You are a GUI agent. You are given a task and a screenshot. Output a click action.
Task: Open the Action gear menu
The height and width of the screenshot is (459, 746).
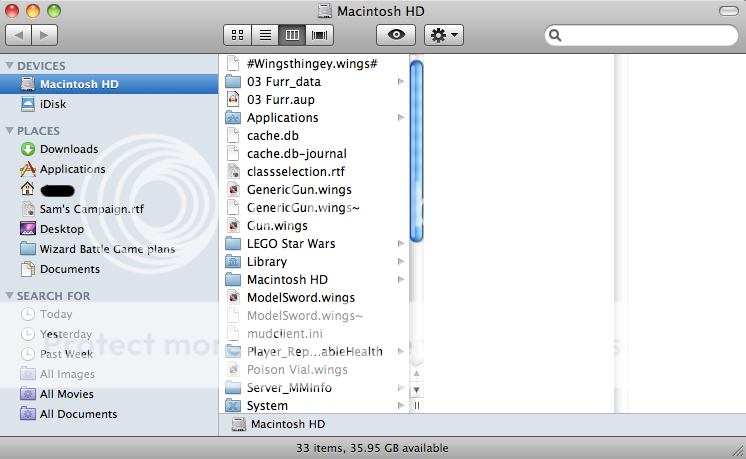pos(443,35)
